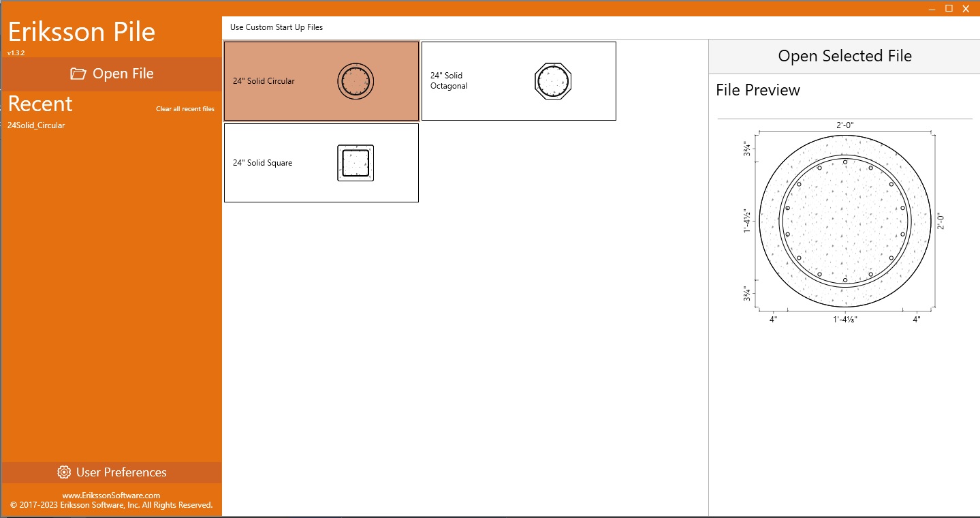The height and width of the screenshot is (518, 980).
Task: Clear all recent files
Action: tap(185, 109)
